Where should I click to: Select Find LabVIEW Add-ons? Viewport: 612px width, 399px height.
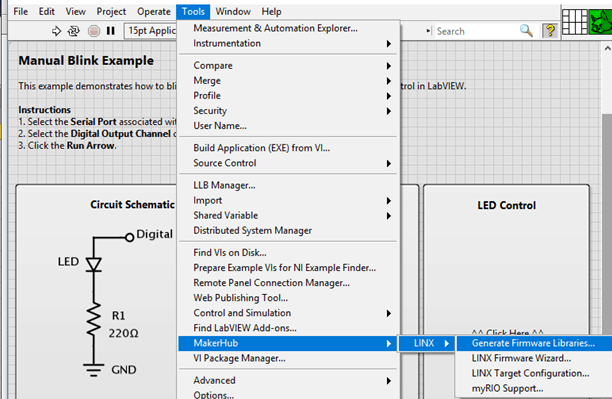coord(288,328)
